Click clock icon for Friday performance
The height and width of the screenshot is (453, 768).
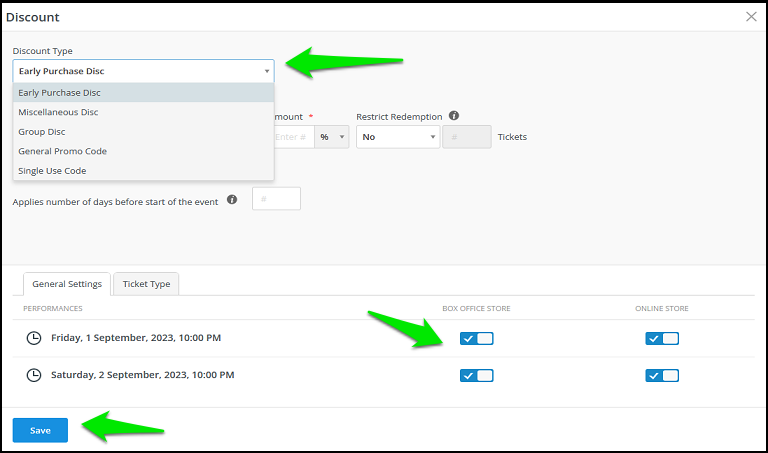tap(34, 338)
